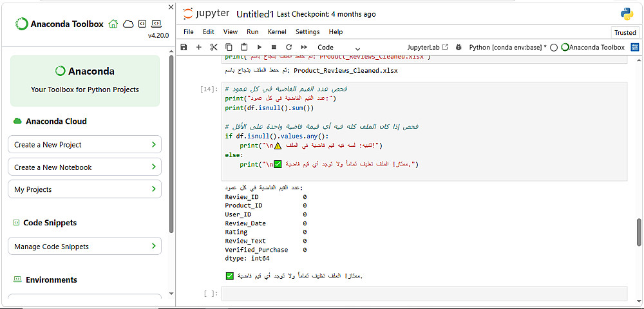
Task: Click the Last Checkpoint: 4 months ago text
Action: coord(326,14)
